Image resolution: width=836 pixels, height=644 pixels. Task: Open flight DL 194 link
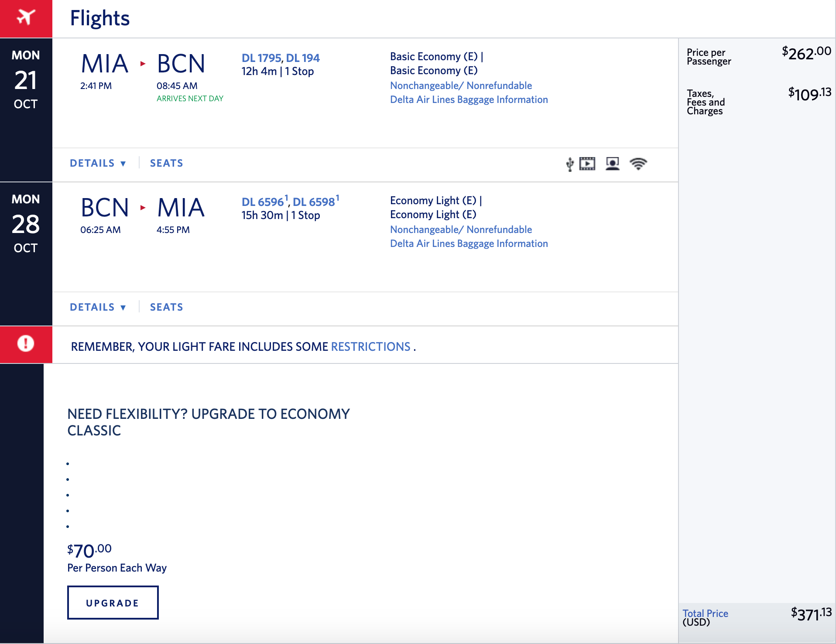[303, 58]
